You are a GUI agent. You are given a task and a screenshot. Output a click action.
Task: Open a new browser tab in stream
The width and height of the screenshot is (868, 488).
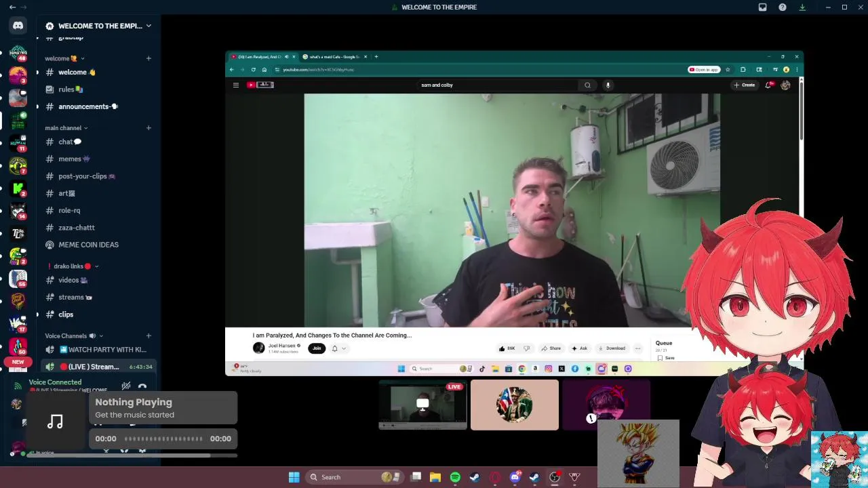coord(376,57)
